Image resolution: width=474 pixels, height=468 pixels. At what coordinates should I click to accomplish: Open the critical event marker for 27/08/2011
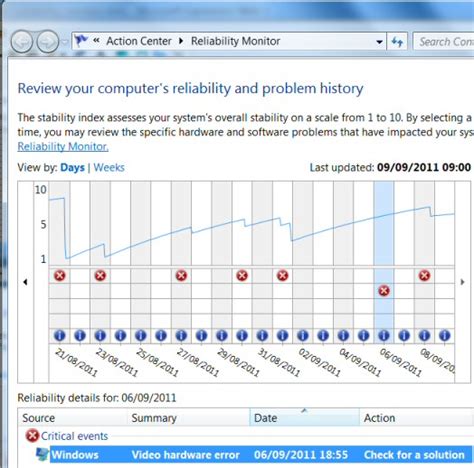point(181,276)
